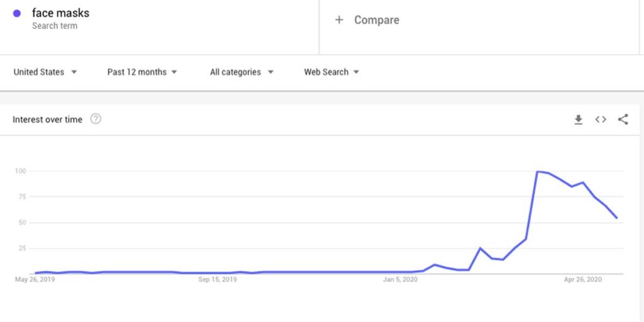Image resolution: width=644 pixels, height=322 pixels.
Task: Select the Sep 15, 2019 axis label
Action: click(x=218, y=280)
